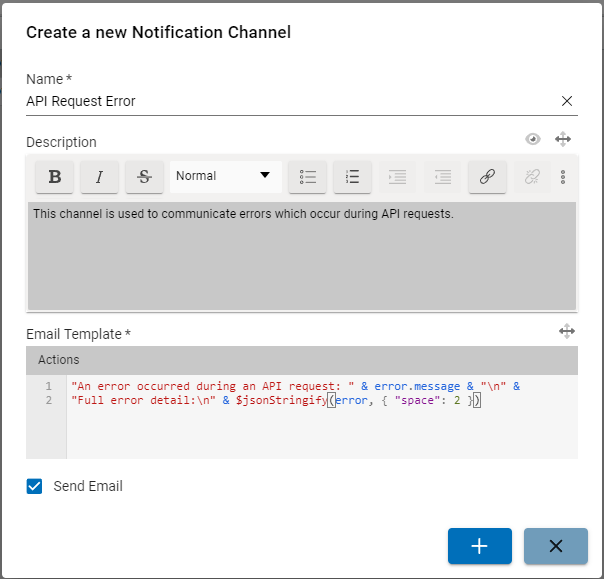Insert a bulleted list in description
The image size is (604, 579).
pos(308,177)
